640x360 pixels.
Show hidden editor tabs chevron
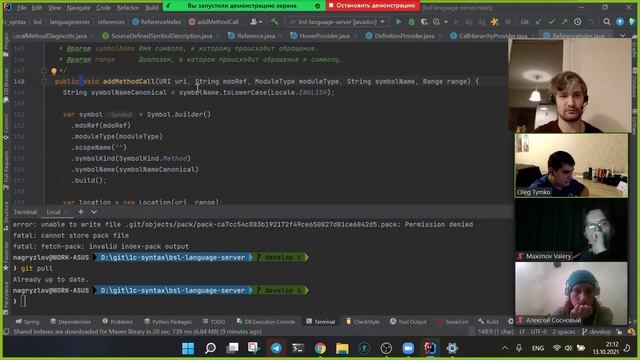pos(622,36)
